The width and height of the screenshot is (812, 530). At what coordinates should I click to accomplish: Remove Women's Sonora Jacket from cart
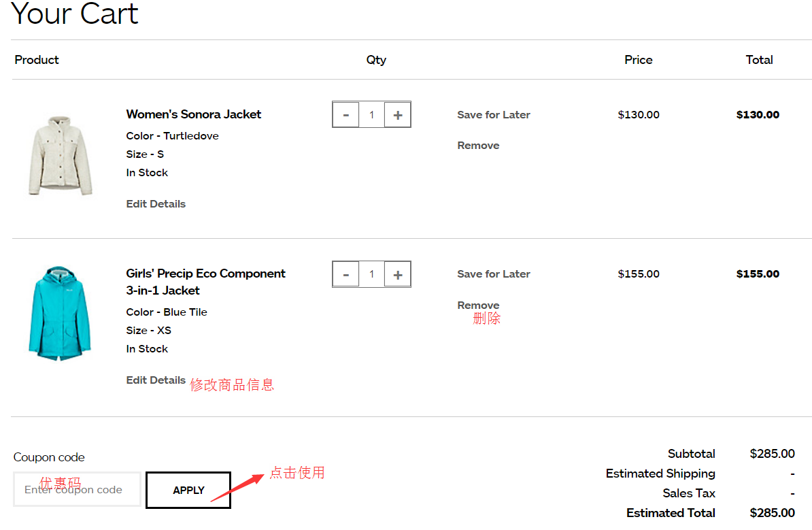478,146
